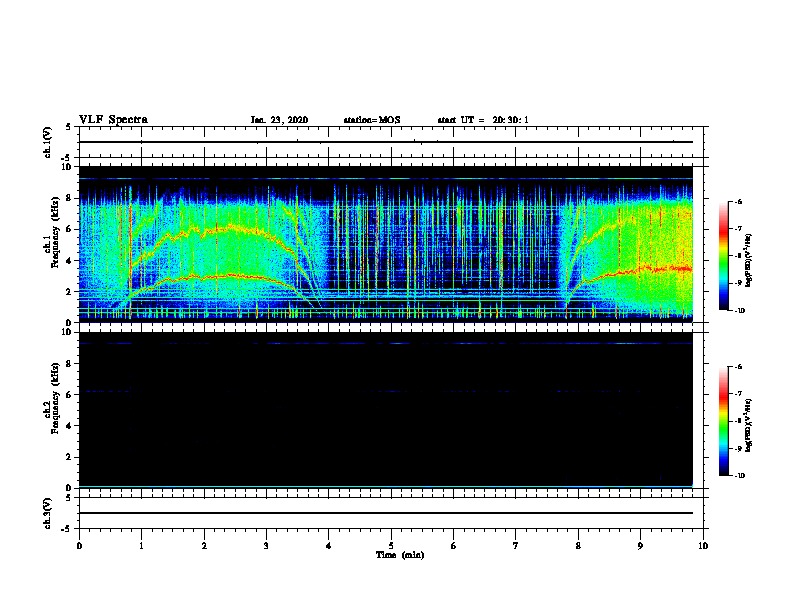
Task: Click the log(PSD) label beside ch.2 color bar
Action: (x=749, y=426)
